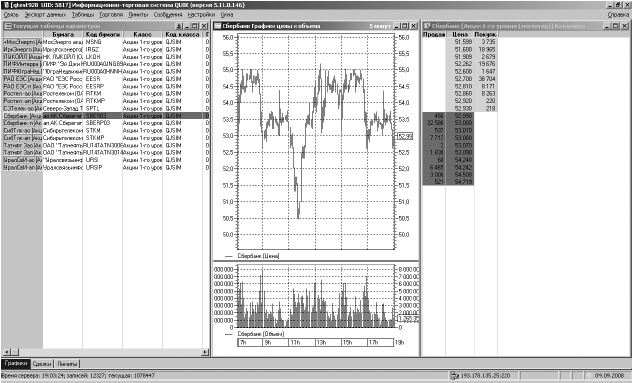Switch to the Сделки tab

pos(42,364)
